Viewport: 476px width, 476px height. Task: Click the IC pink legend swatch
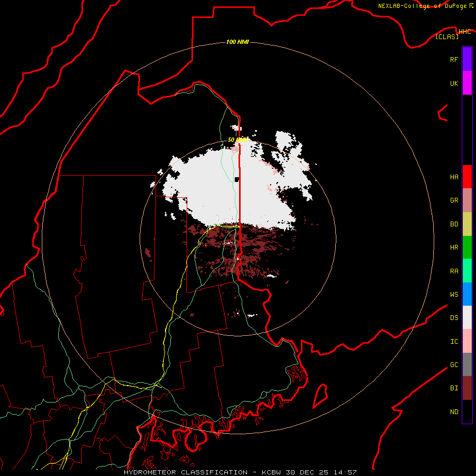point(467,341)
